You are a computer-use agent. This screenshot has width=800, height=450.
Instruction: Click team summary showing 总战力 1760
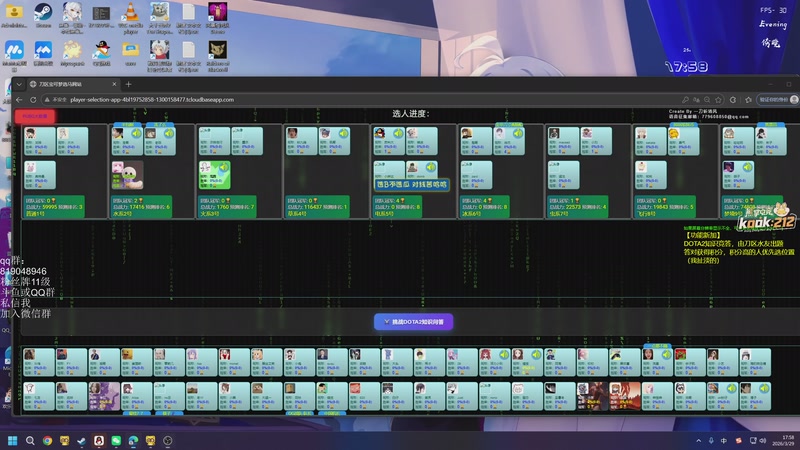pyautogui.click(x=227, y=207)
